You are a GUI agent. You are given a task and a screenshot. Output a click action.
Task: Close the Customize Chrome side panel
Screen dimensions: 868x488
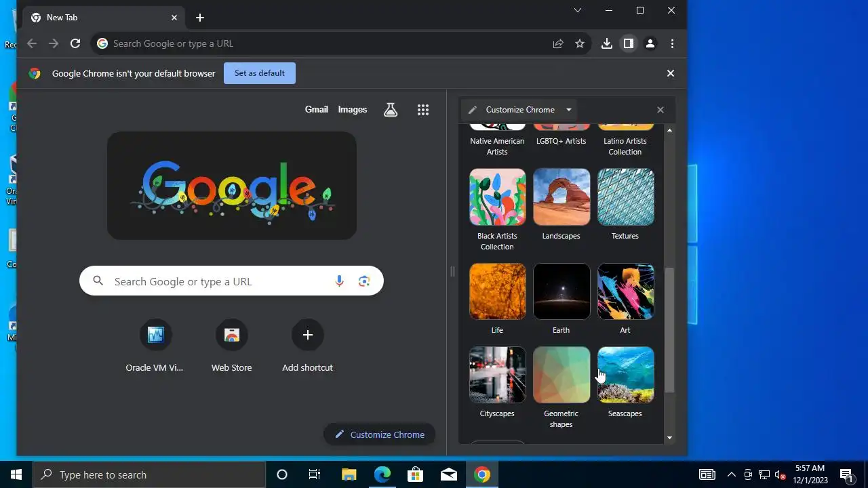[660, 110]
